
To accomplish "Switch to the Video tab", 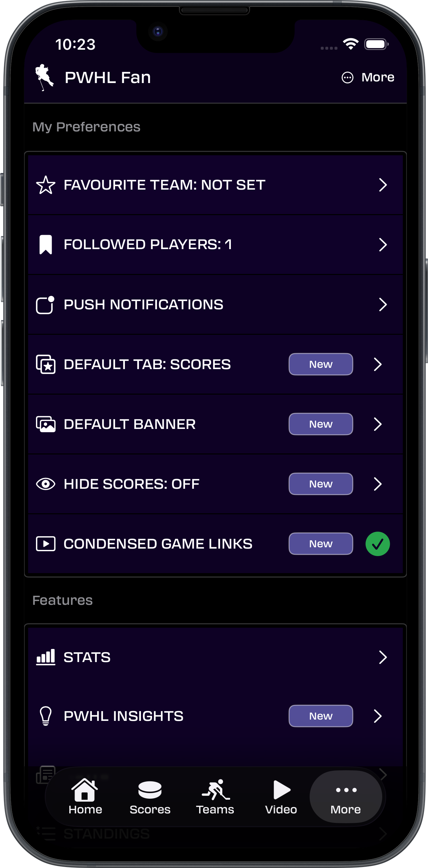I will 281,797.
